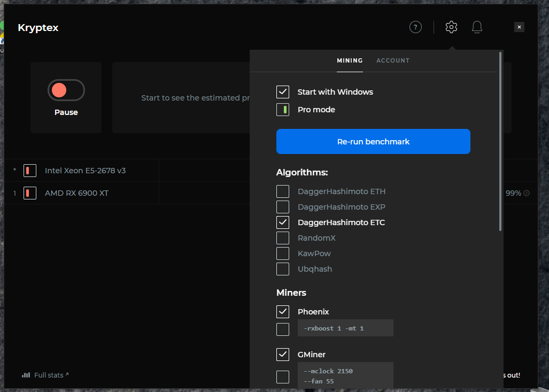
Task: Select the Intel Xeon E5-2678 v3 label
Action: click(86, 171)
